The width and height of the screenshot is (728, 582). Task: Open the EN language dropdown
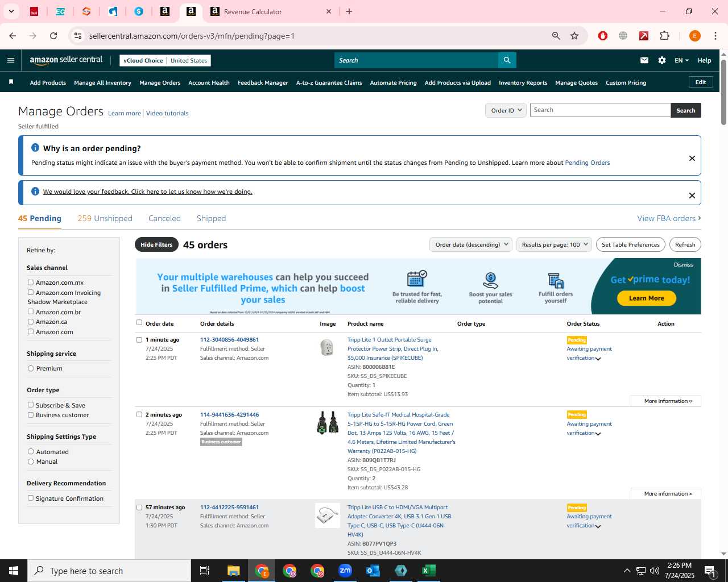[x=681, y=60]
